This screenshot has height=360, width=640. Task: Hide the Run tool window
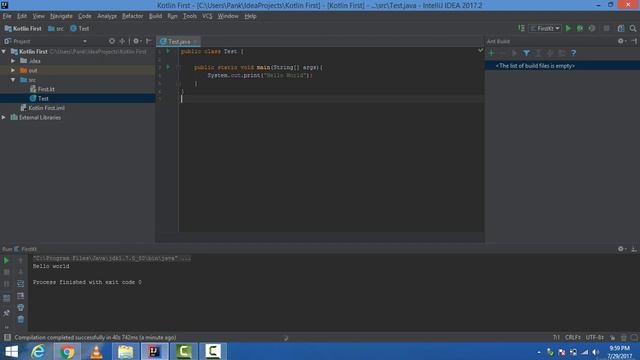coord(634,249)
